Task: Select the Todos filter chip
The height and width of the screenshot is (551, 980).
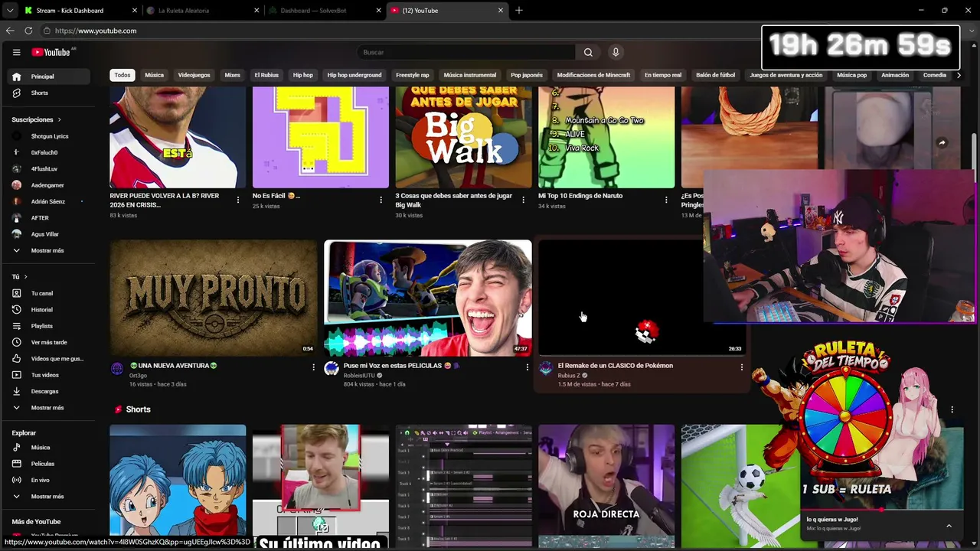Action: [x=122, y=75]
